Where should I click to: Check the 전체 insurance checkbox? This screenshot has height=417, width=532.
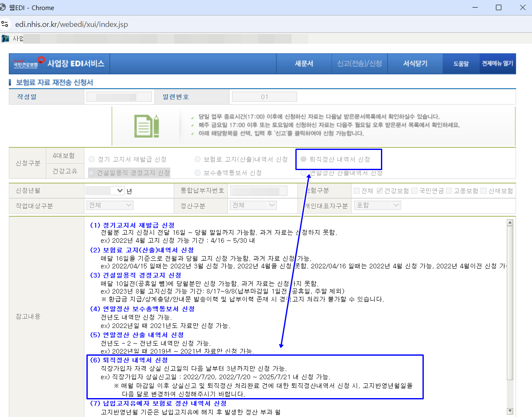pyautogui.click(x=357, y=191)
